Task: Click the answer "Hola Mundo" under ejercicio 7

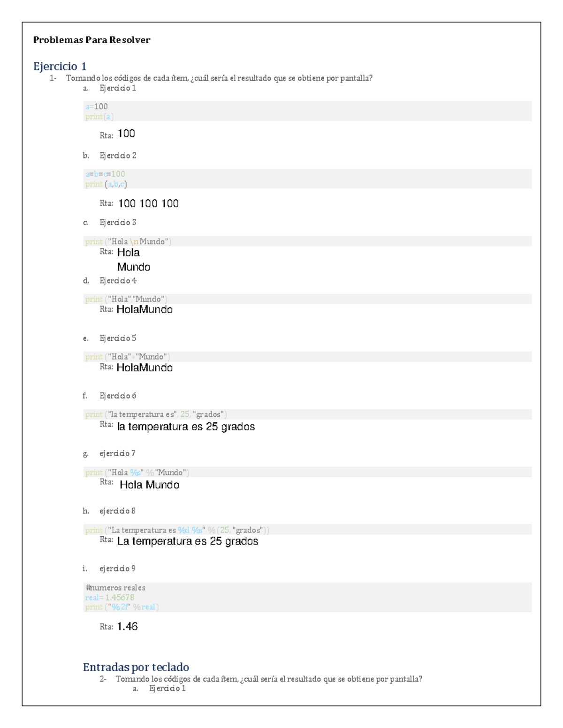Action: click(x=149, y=485)
